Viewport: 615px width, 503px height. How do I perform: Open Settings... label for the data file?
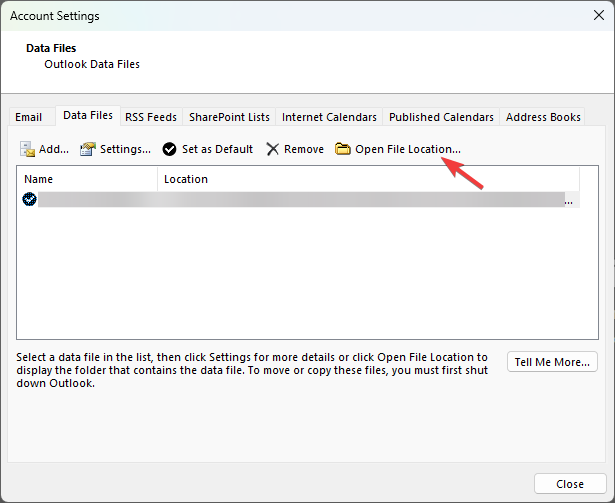(125, 149)
